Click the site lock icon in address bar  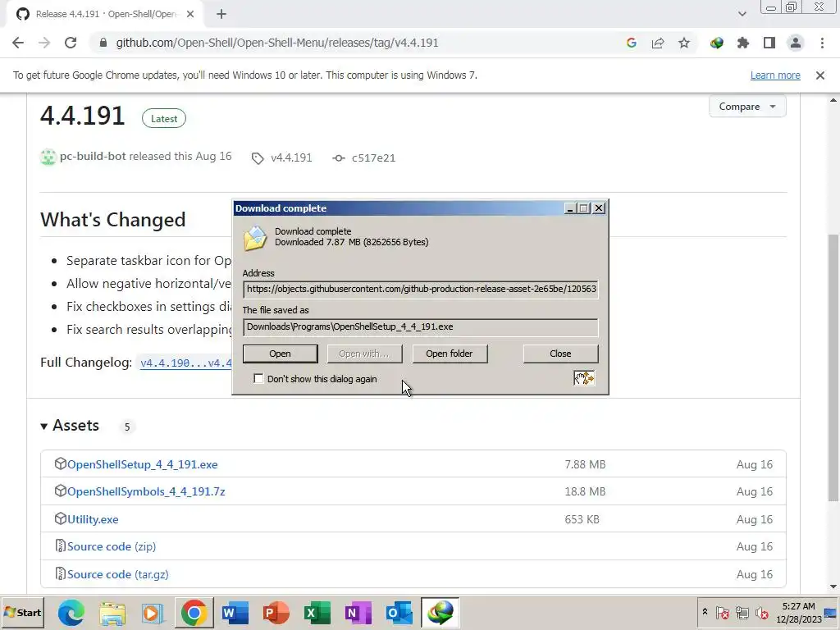(103, 43)
